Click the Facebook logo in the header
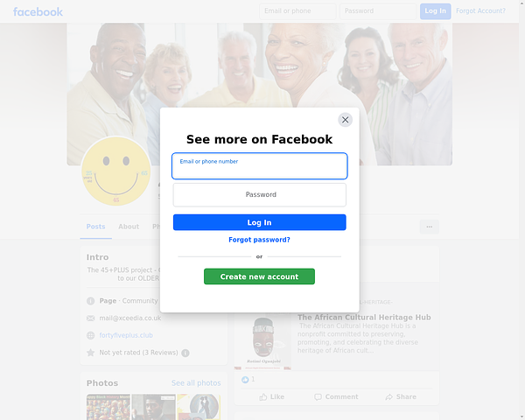 [x=38, y=12]
